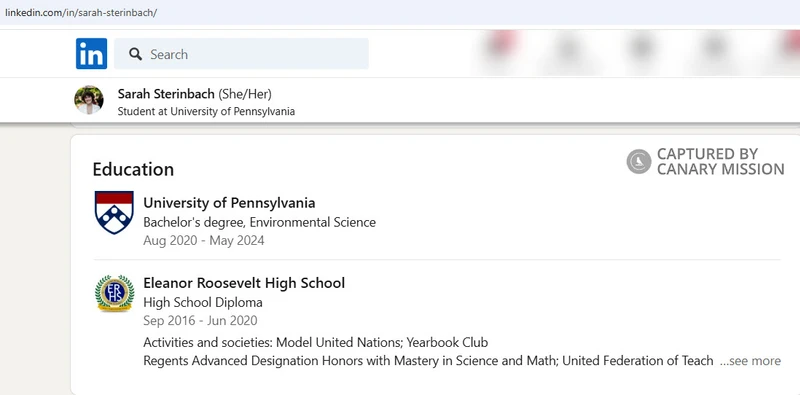Click the Education section heading
The image size is (800, 395).
pyautogui.click(x=133, y=169)
